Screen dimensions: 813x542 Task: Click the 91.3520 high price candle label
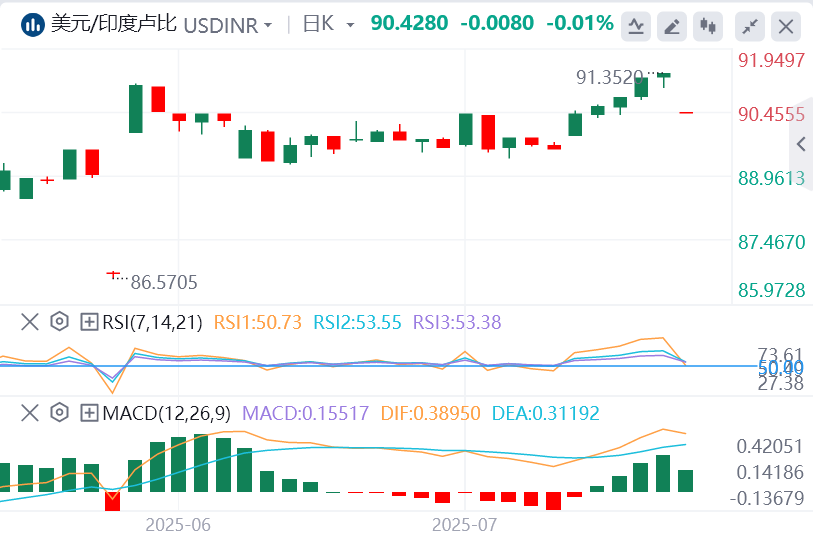[609, 77]
